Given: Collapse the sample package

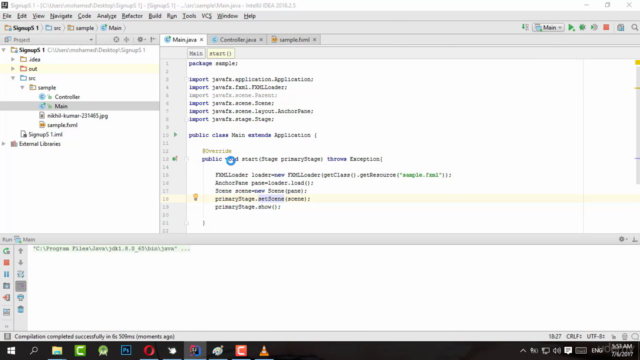Looking at the screenshot, I should (x=22, y=87).
